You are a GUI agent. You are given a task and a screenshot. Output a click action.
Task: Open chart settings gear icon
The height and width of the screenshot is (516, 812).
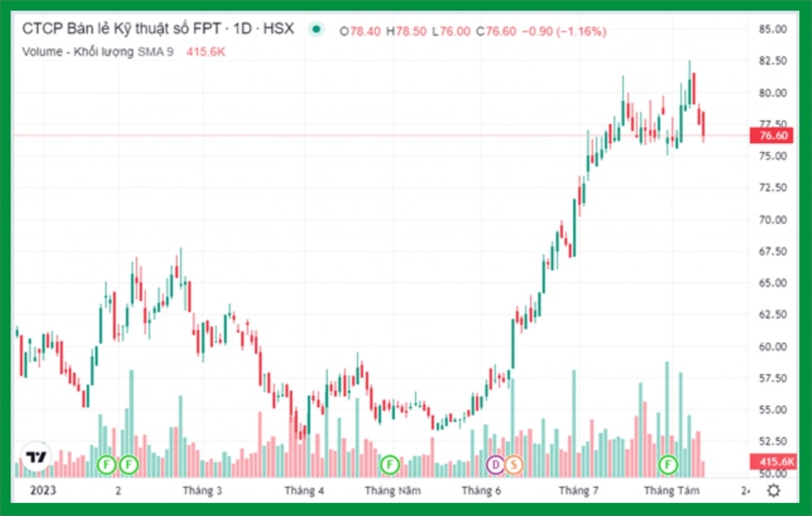coord(774,490)
